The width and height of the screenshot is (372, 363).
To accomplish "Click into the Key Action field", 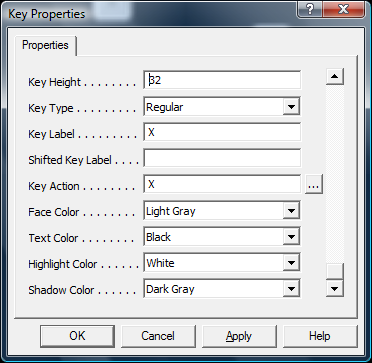I will click(222, 184).
